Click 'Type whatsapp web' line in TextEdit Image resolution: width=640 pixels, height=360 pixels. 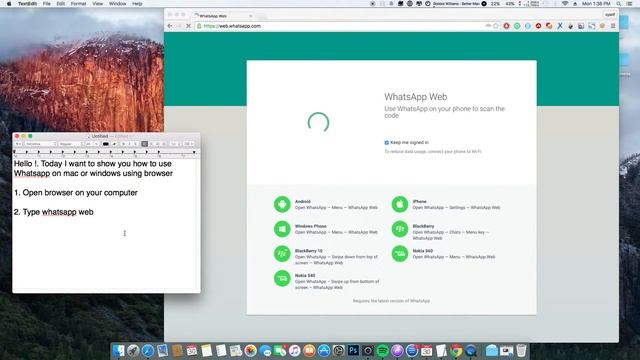[53, 212]
